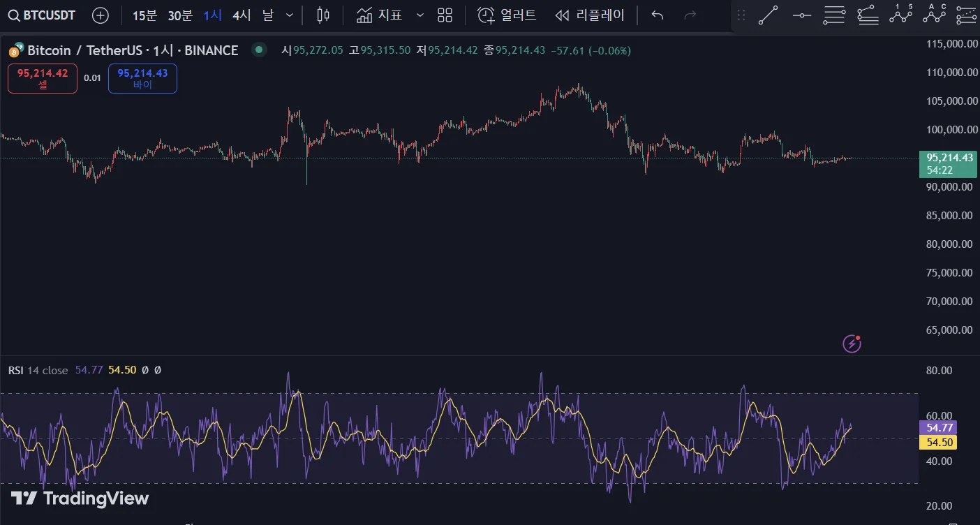Viewport: 980px width, 525px height.
Task: Expand the favorite indicators dropdown arrow
Action: pyautogui.click(x=420, y=15)
